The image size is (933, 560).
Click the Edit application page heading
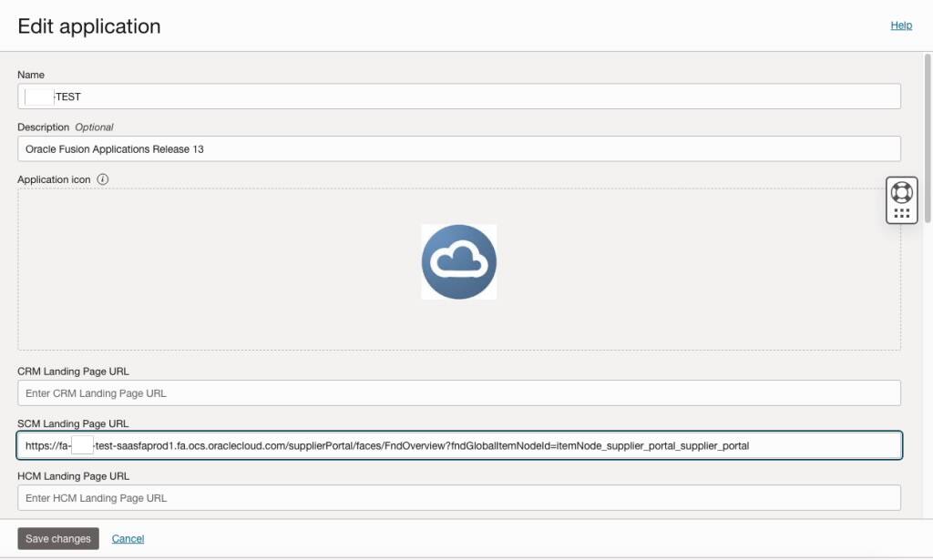coord(87,26)
